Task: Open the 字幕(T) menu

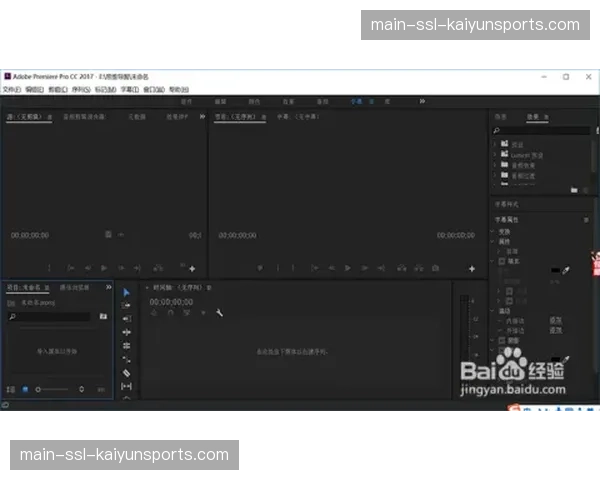Action: pos(130,90)
